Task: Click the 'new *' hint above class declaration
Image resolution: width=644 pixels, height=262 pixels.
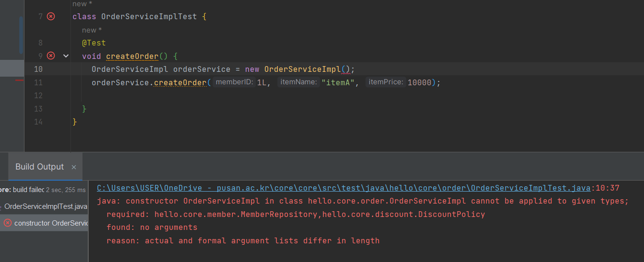Action: (82, 4)
